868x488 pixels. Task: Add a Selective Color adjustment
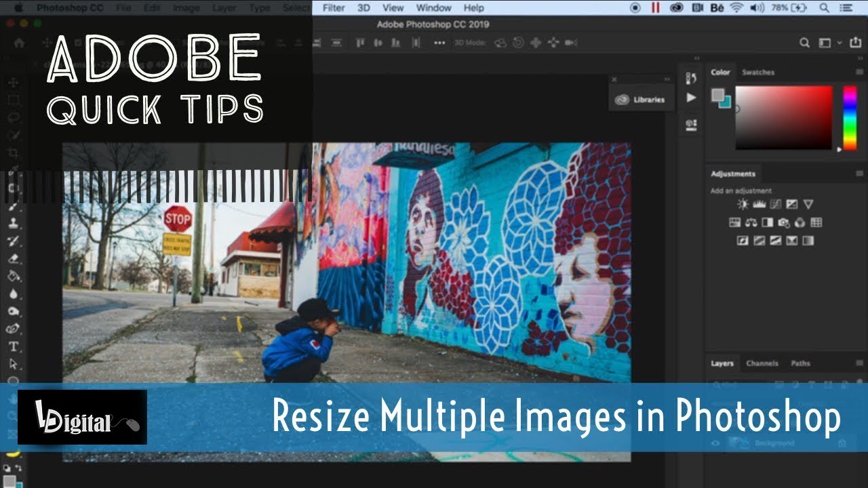tap(792, 241)
